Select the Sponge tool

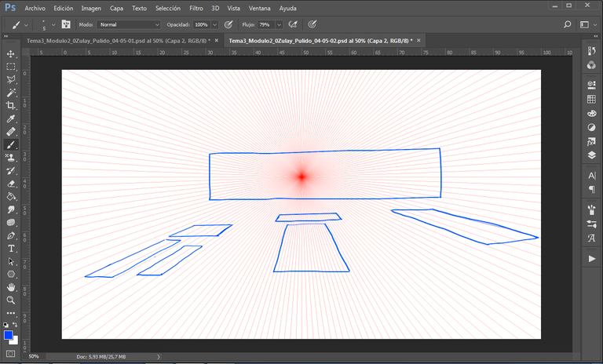pos(10,223)
